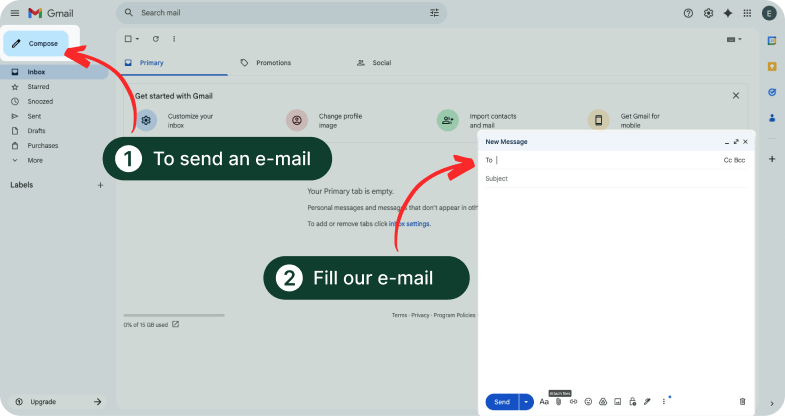Attach files with paperclip icon
785x416 pixels.
(x=559, y=401)
